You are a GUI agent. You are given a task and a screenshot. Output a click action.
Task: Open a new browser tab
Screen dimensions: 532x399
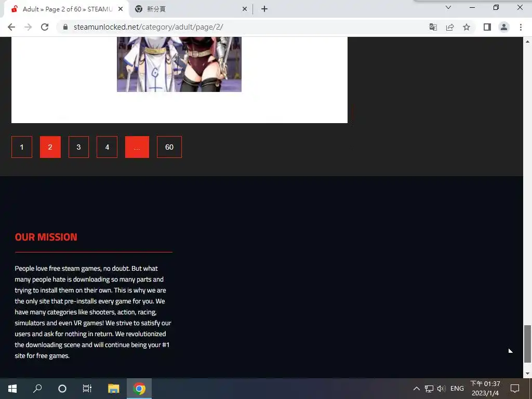coord(264,9)
